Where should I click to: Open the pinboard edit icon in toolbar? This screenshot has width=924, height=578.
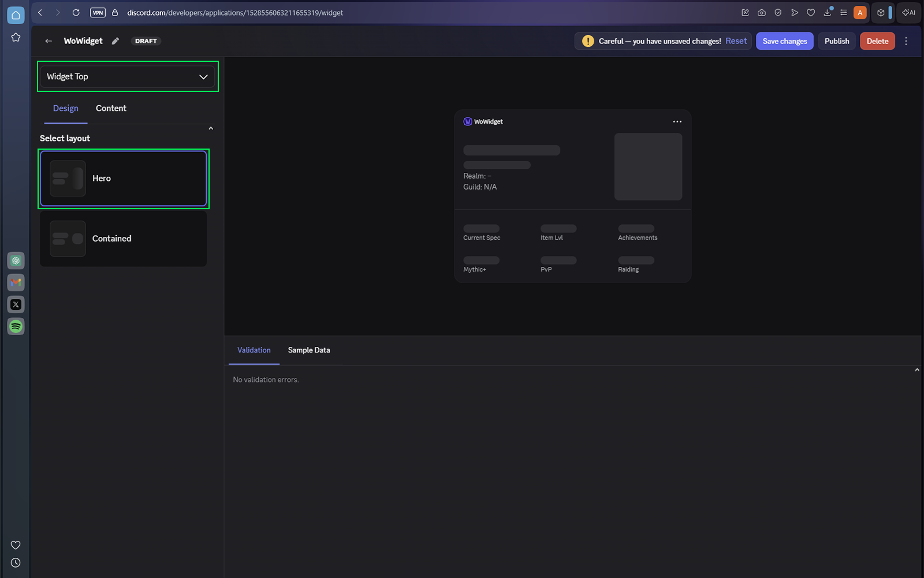point(745,12)
